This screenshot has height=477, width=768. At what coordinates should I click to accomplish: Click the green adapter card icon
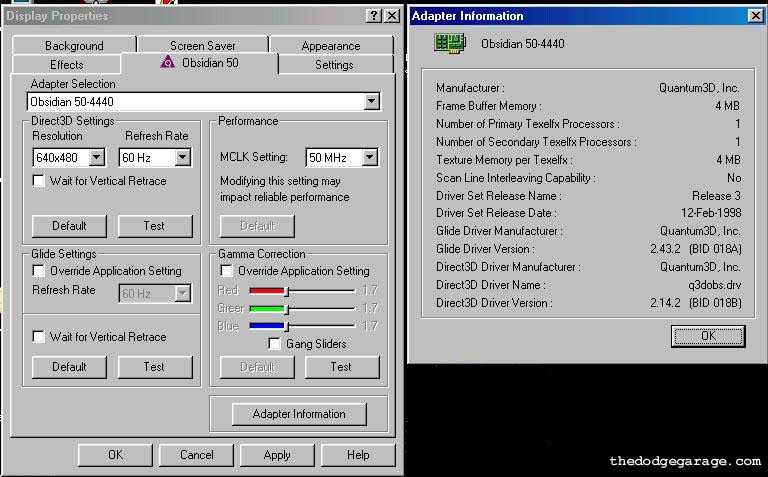click(x=450, y=44)
